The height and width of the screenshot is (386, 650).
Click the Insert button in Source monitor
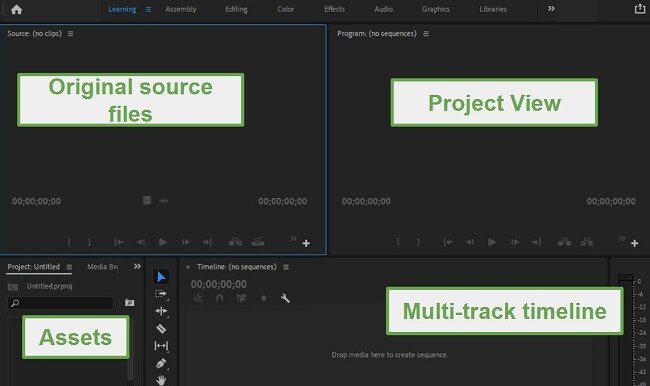[x=235, y=242]
